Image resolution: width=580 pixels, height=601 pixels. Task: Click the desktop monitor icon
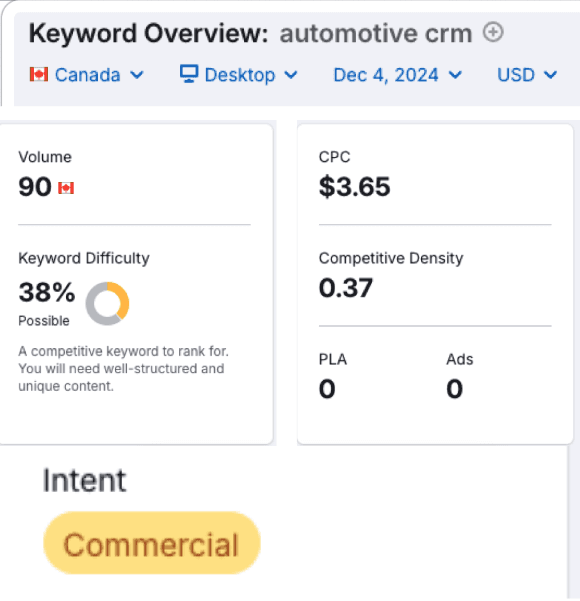pos(189,74)
